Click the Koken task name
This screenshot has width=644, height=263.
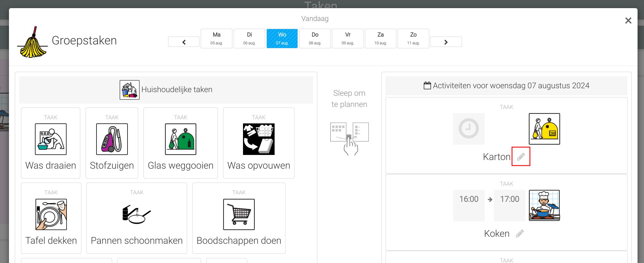click(497, 234)
